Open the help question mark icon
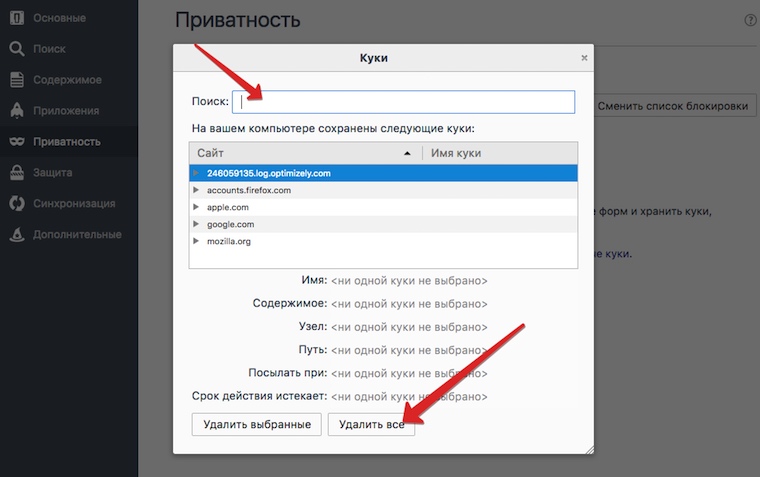 (x=750, y=20)
